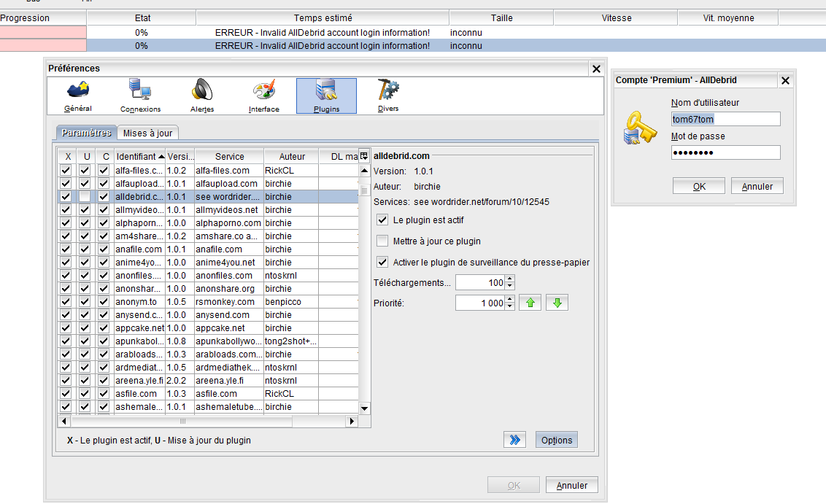The height and width of the screenshot is (504, 826).
Task: Open the table column chooser dropdown
Action: pyautogui.click(x=364, y=156)
